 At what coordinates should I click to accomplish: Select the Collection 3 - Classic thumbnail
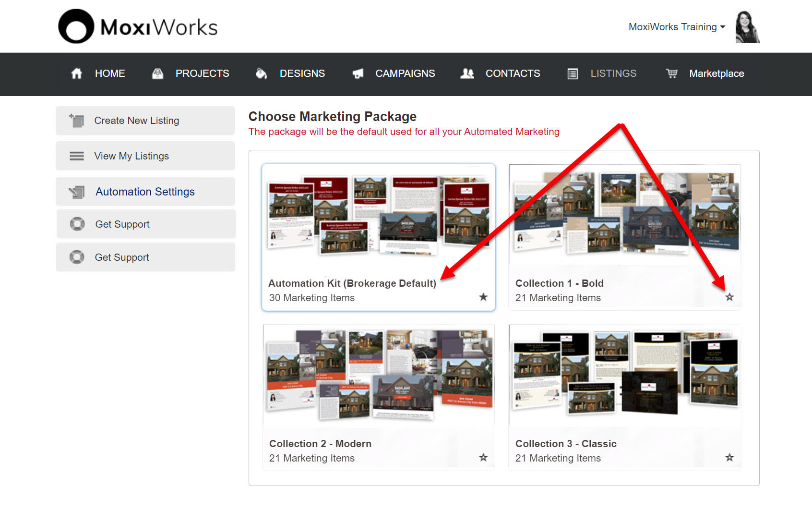[624, 375]
